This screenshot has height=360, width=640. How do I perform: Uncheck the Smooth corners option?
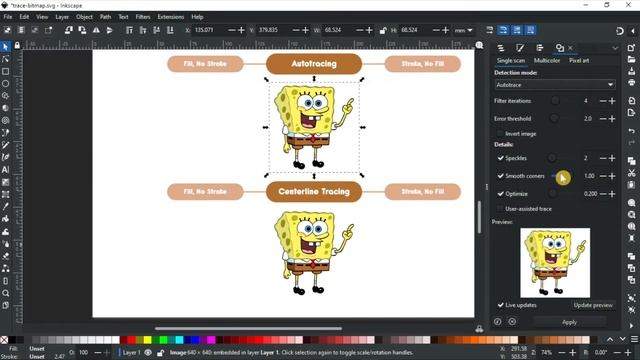(500, 176)
